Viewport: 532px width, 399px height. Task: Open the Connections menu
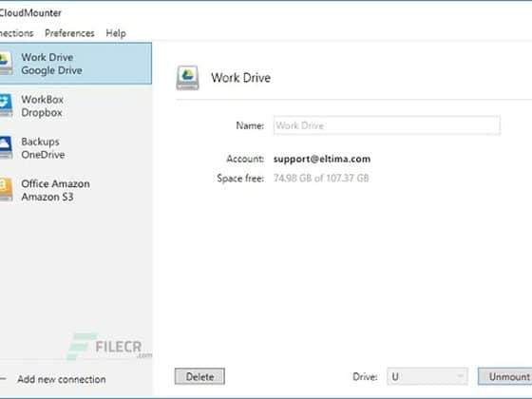(17, 33)
